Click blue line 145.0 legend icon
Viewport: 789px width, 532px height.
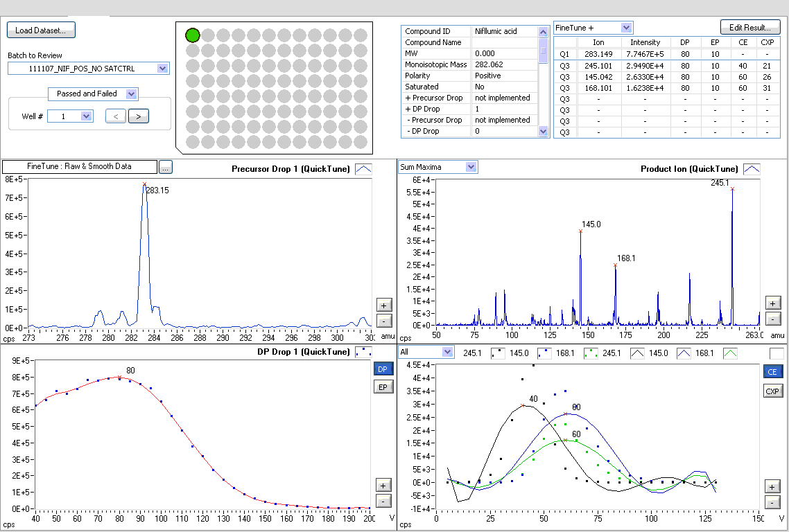(x=684, y=353)
